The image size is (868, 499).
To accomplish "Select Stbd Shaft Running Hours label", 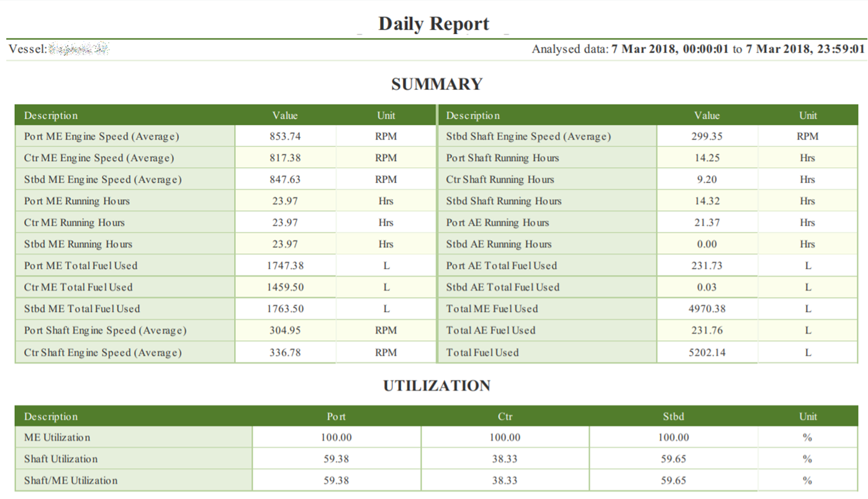I will (x=504, y=201).
